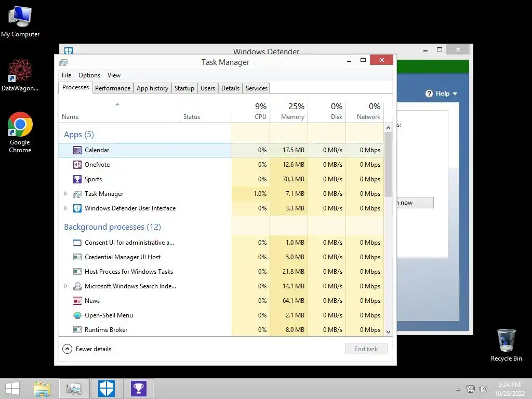Switch to Sports app from the taskbar
Viewport: 532px width, 399px height.
coord(138,389)
